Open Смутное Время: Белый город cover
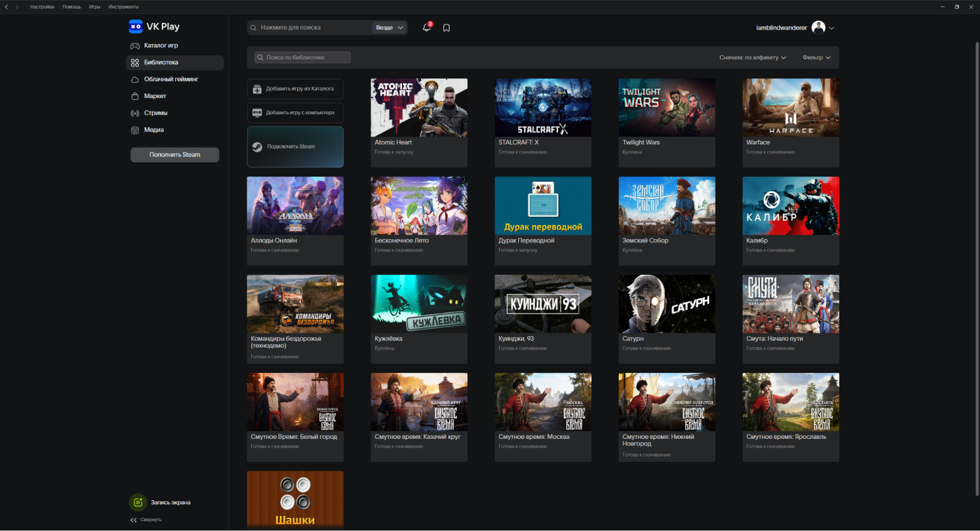980x531 pixels. (295, 402)
